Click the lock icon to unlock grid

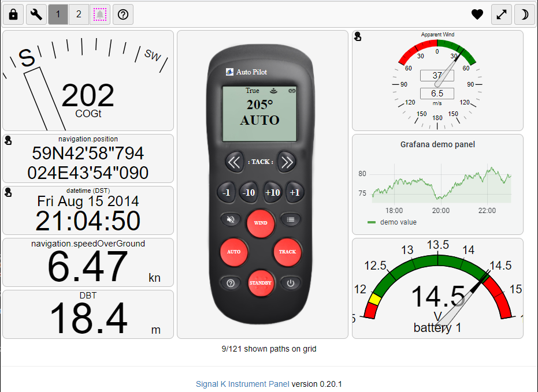13,14
